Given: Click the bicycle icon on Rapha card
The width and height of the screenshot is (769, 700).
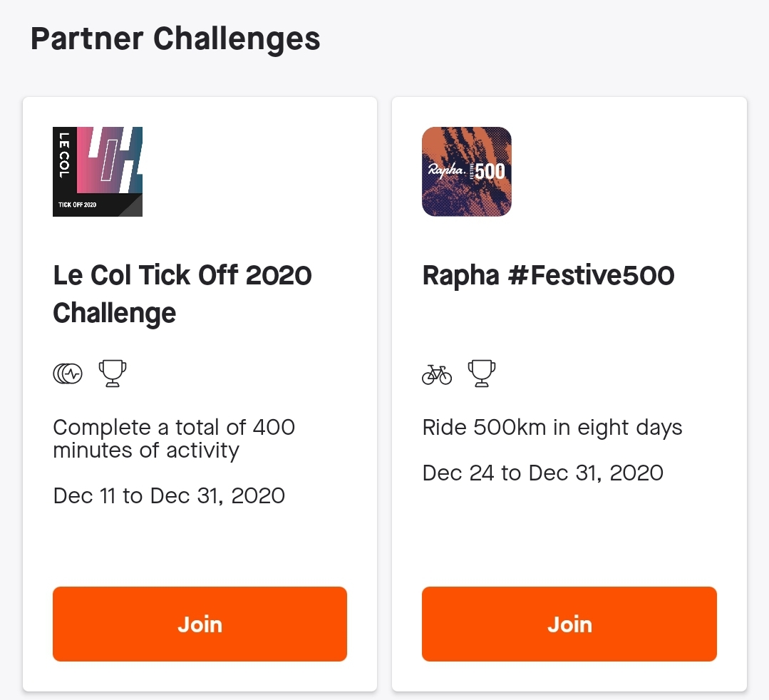Looking at the screenshot, I should (x=437, y=373).
